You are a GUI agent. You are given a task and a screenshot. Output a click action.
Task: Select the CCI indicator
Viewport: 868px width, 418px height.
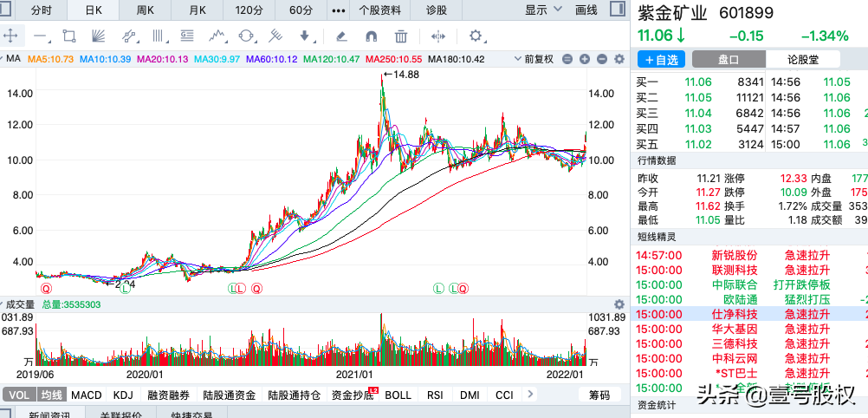click(x=504, y=395)
